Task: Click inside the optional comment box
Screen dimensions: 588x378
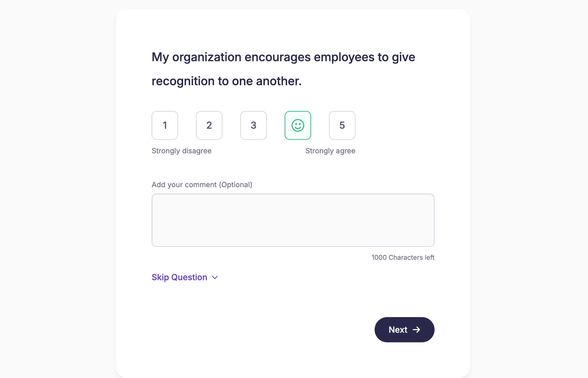Action: coord(293,220)
